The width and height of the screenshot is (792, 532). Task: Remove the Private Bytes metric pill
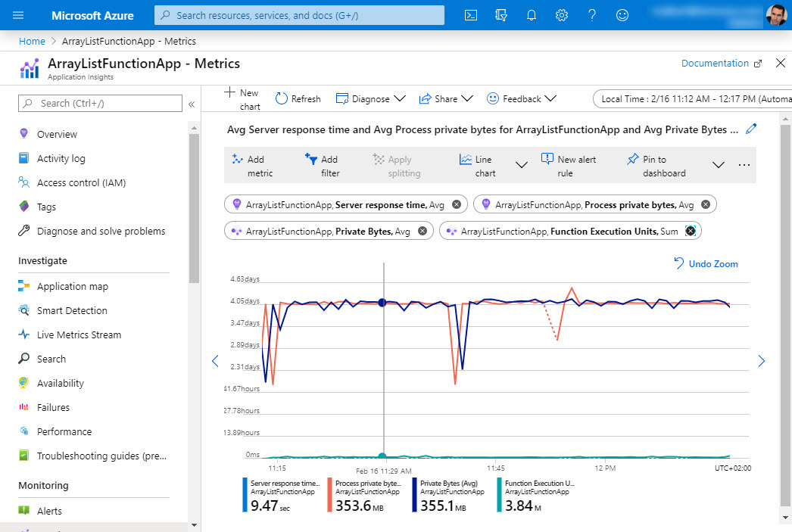[x=423, y=231]
